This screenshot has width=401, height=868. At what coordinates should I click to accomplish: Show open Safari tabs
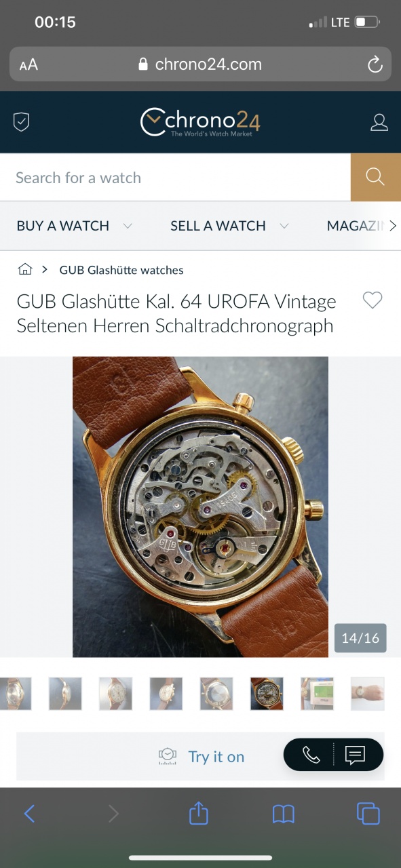pyautogui.click(x=368, y=813)
